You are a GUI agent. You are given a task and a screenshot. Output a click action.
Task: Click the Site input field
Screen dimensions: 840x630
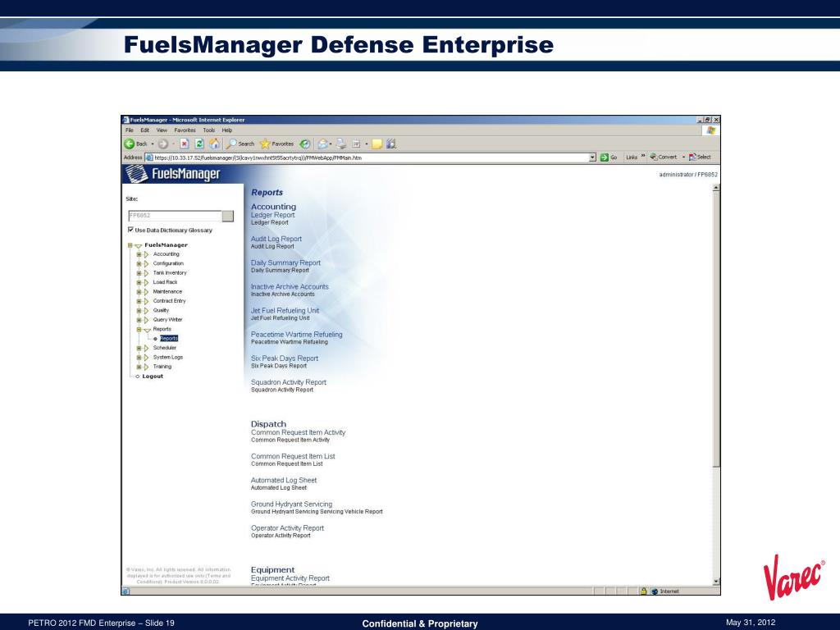pyautogui.click(x=175, y=216)
